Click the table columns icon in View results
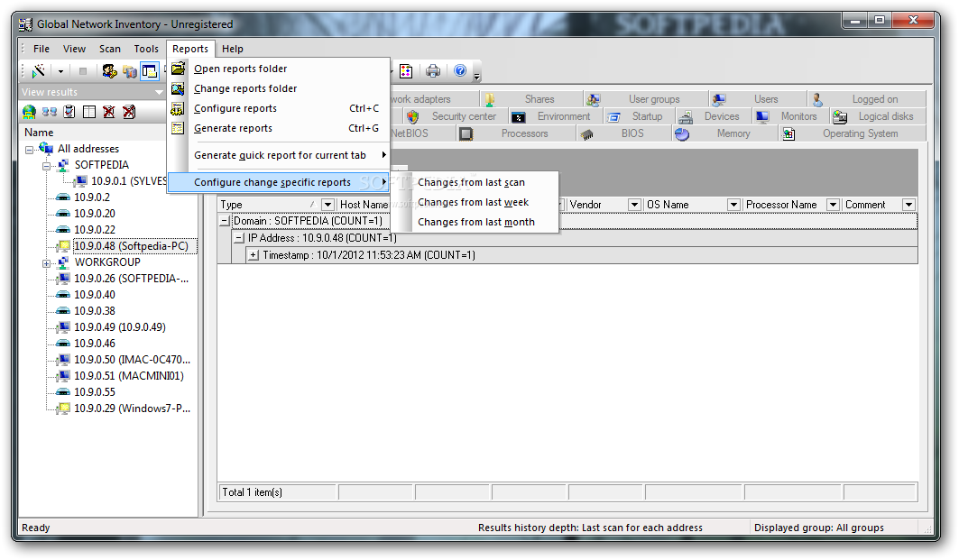Image resolution: width=959 pixels, height=560 pixels. tap(89, 112)
